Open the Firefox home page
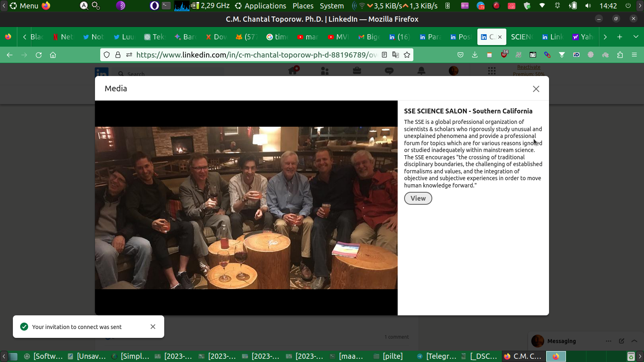Viewport: 644px width, 362px height. coord(53,55)
